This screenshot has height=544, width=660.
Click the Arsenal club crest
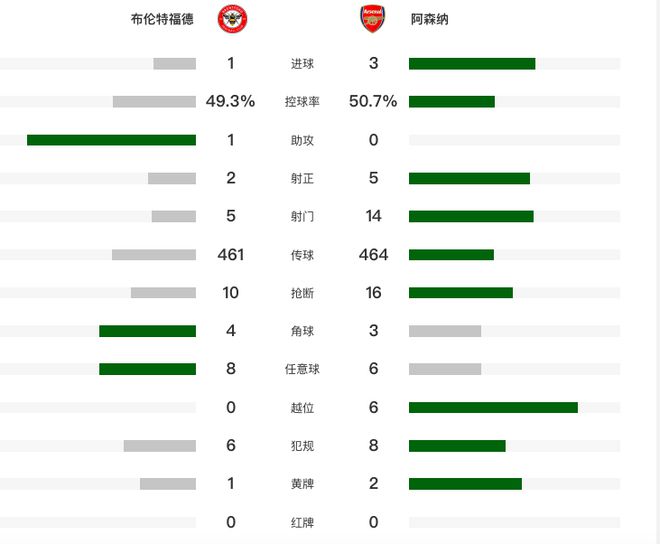[373, 20]
